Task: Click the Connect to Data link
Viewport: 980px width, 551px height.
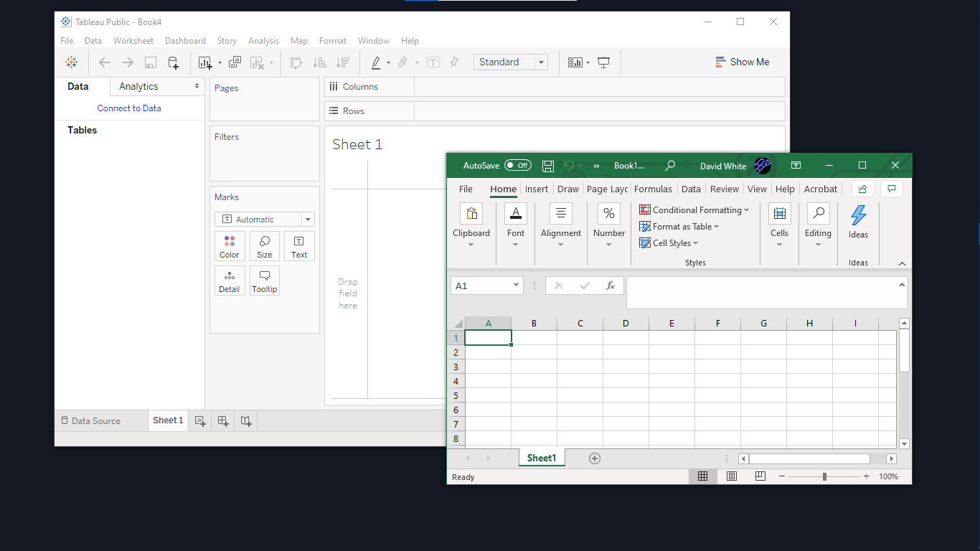Action: pos(129,108)
